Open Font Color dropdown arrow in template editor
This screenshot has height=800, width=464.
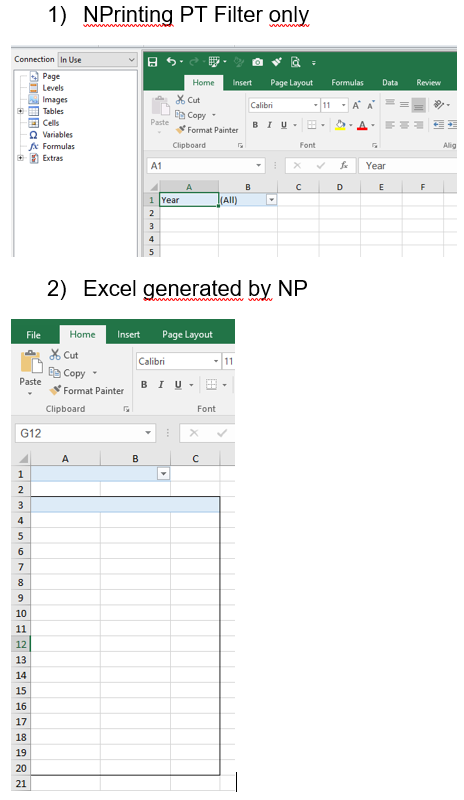coord(373,126)
